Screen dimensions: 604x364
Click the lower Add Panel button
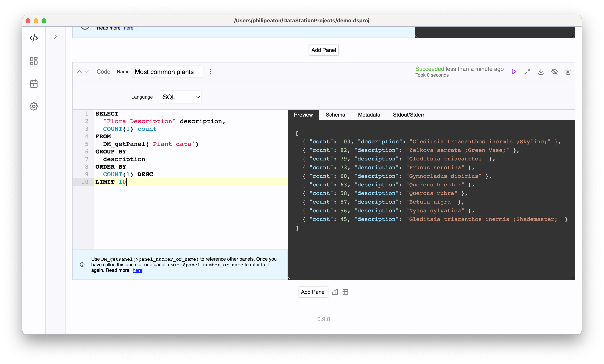(313, 292)
